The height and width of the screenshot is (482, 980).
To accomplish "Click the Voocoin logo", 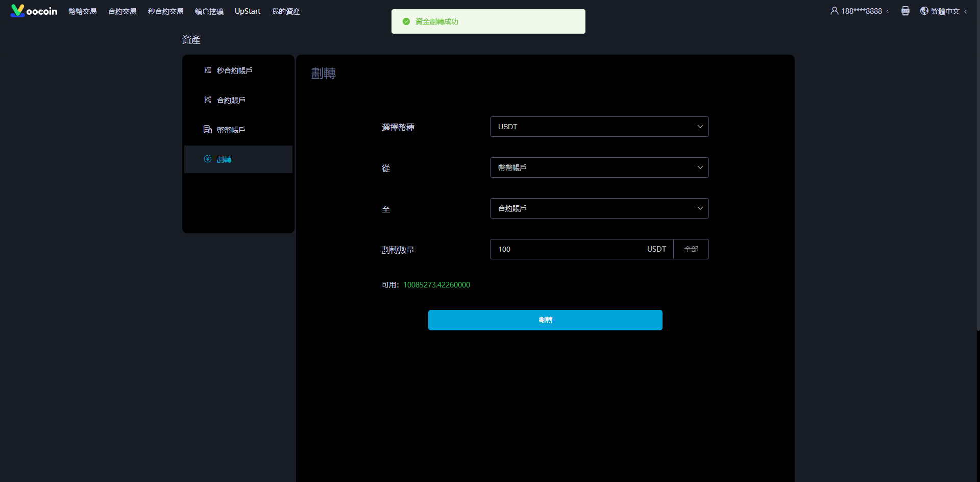I will 34,11.
